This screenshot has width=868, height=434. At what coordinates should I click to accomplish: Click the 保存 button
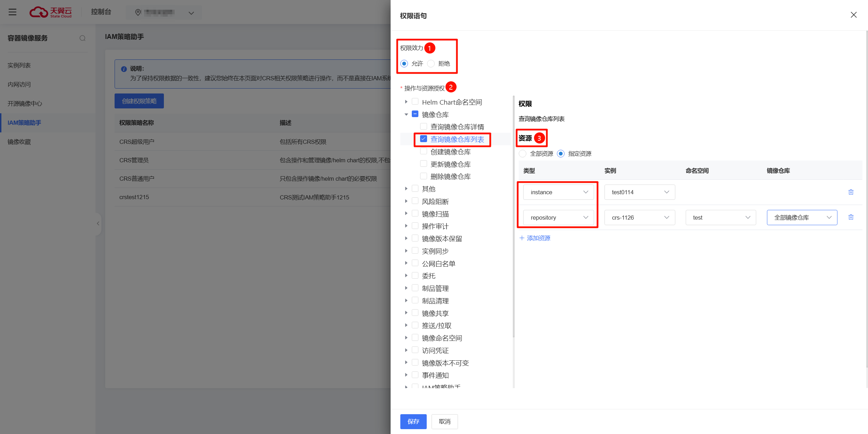click(x=413, y=421)
